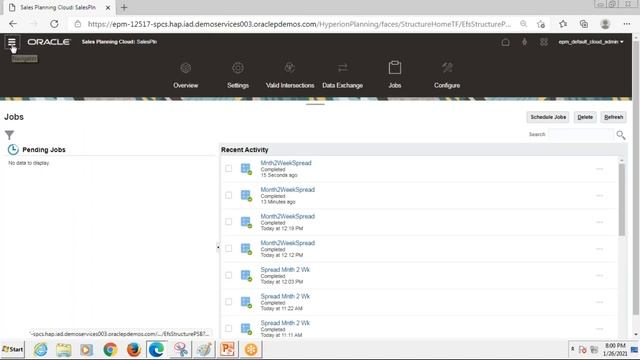Open Month2WeekSpread job from 12:19 PM
640x360 pixels.
click(287, 216)
